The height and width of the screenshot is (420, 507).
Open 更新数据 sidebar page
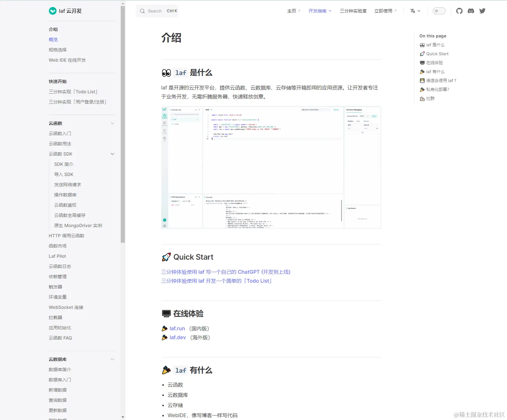58,410
